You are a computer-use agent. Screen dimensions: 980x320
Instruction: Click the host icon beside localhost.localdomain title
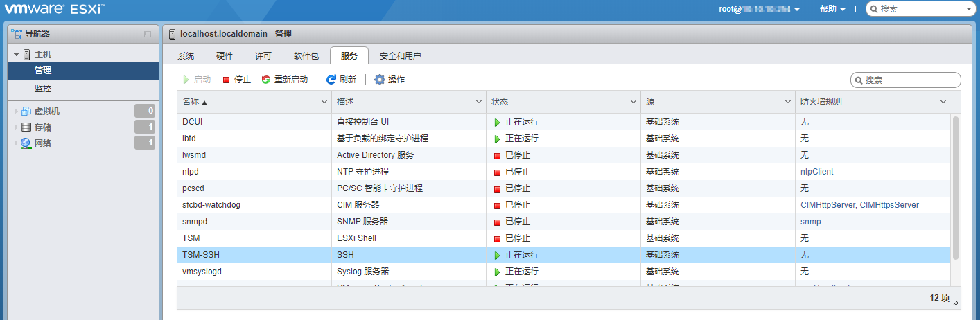point(172,34)
